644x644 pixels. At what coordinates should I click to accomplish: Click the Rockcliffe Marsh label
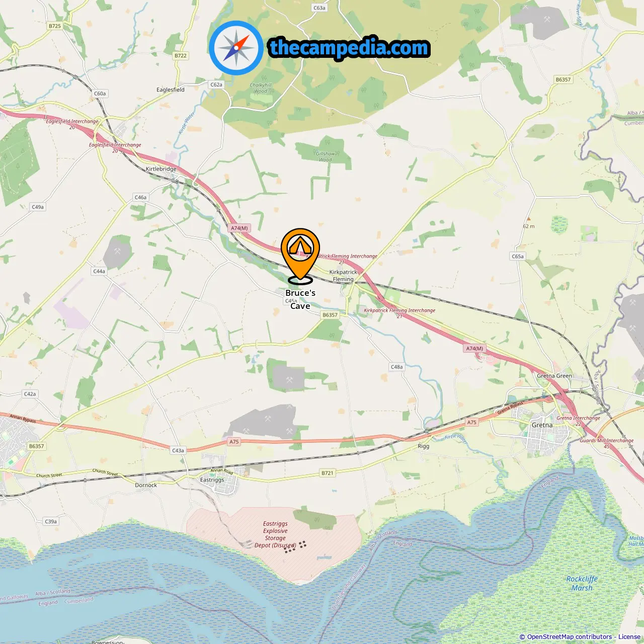tap(582, 583)
